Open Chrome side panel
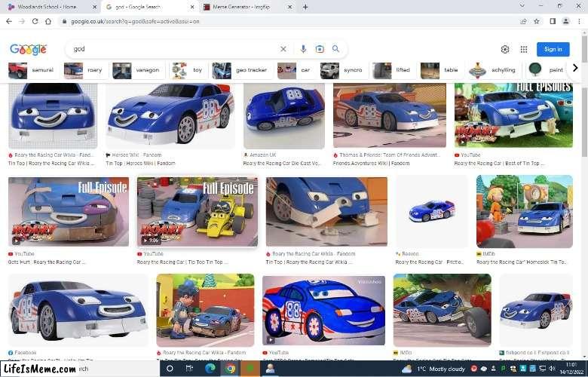This screenshot has width=588, height=377. (553, 21)
